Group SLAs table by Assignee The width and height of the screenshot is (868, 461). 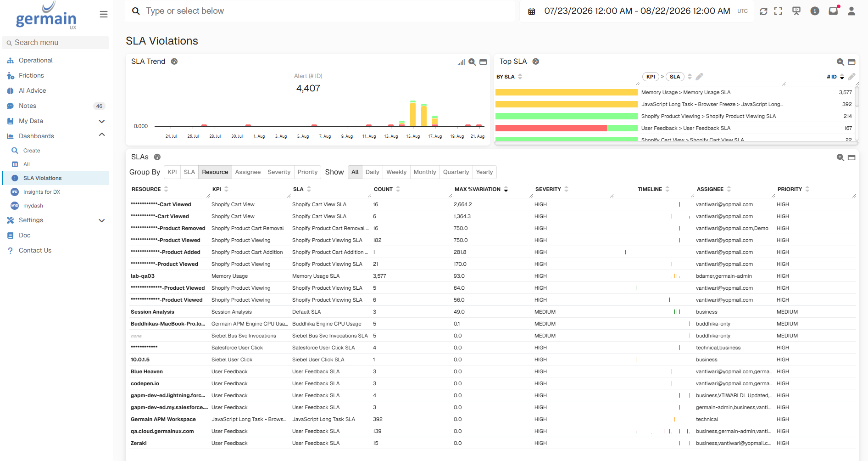click(248, 172)
